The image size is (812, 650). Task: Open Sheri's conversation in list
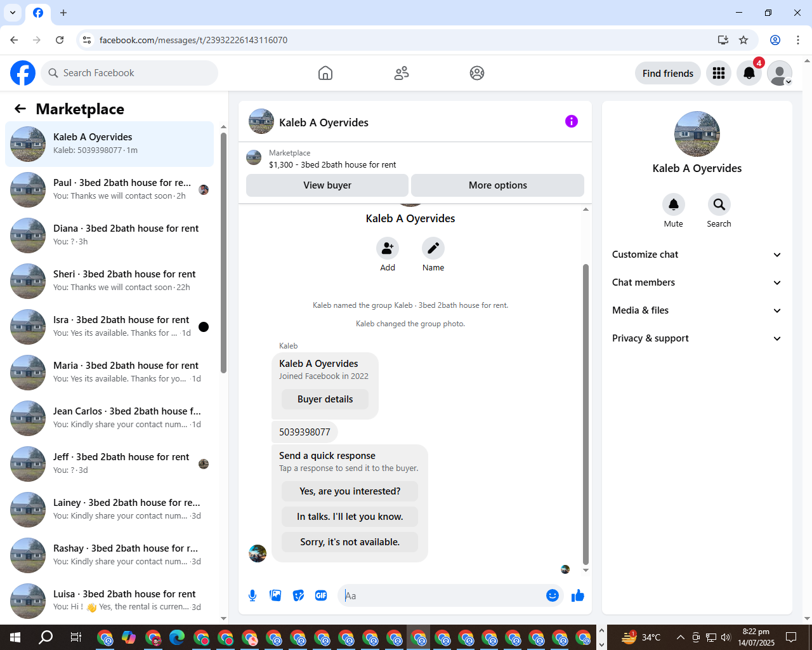[109, 281]
